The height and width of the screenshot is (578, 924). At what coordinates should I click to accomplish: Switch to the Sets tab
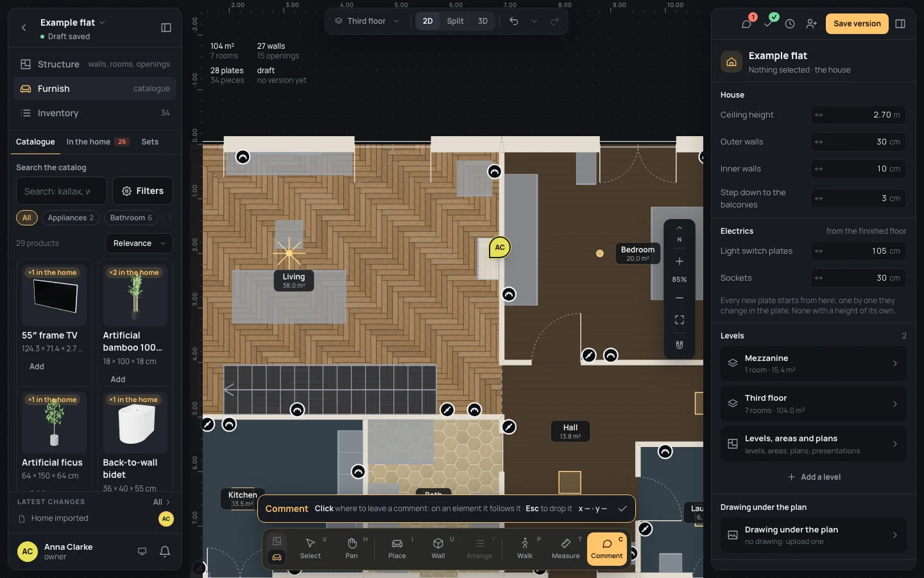(150, 142)
